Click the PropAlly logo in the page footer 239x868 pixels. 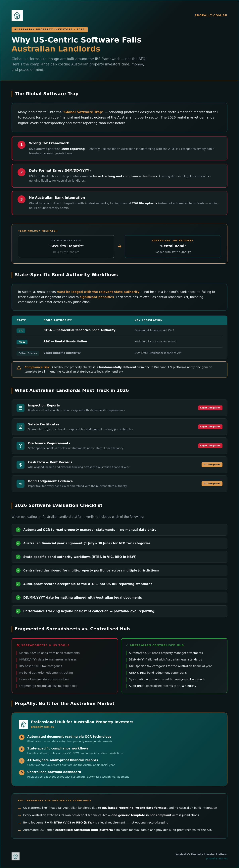tap(16, 856)
